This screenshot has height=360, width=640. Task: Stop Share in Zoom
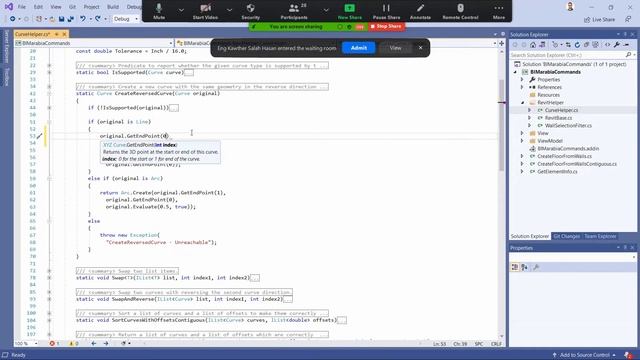(x=386, y=26)
